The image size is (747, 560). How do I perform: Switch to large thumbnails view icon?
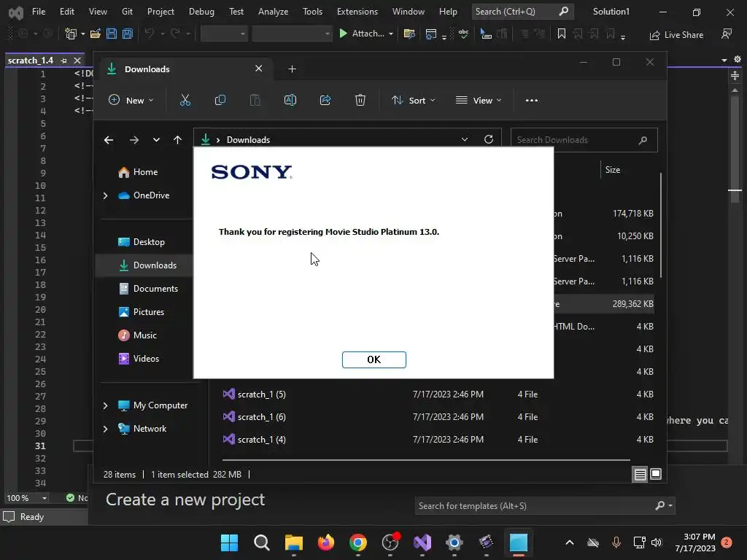coord(656,474)
